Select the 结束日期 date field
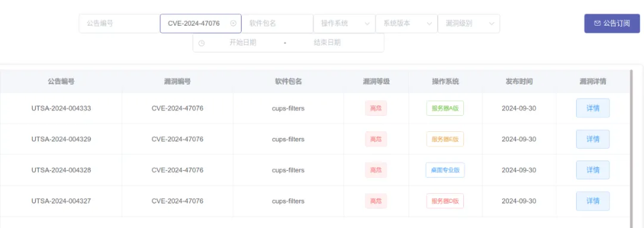 (x=327, y=43)
